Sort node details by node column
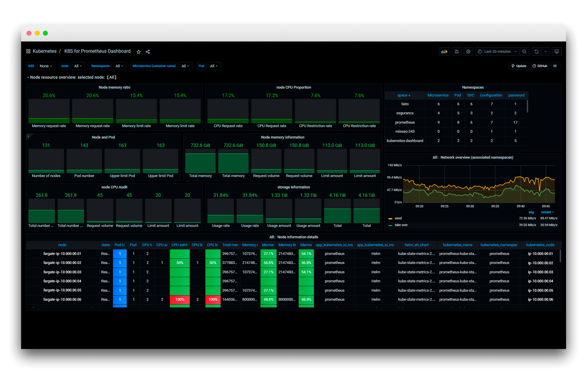 62,245
